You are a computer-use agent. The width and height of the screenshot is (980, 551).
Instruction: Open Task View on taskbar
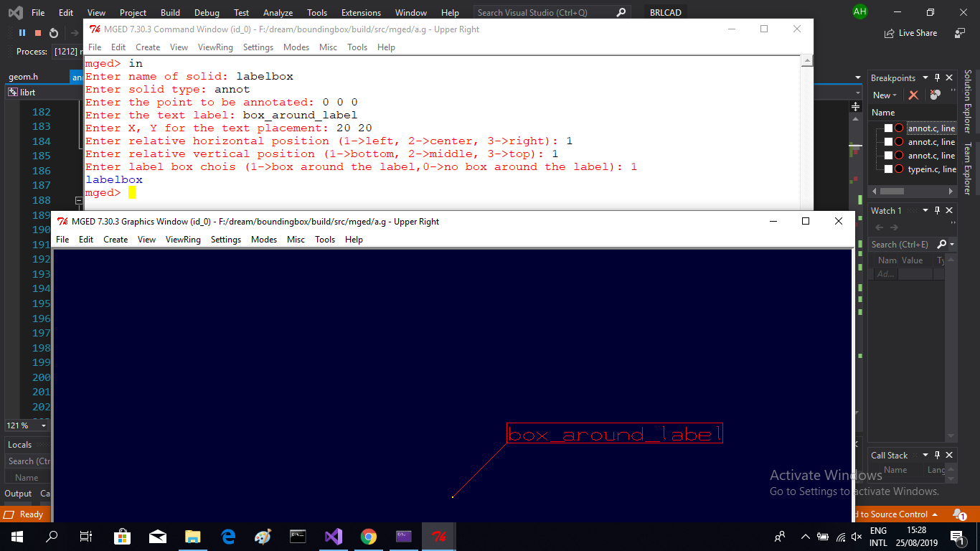click(x=86, y=537)
